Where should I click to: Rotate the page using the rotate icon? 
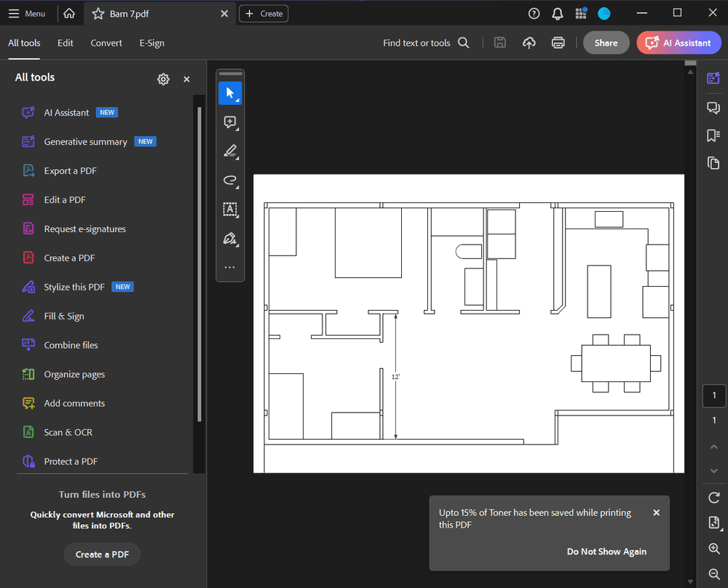coord(713,498)
